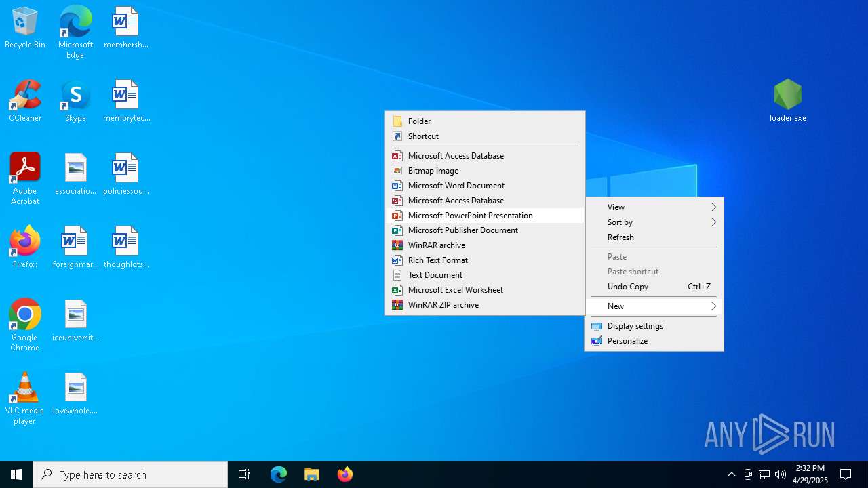Open the volume speaker tray icon
868x488 pixels.
[781, 474]
